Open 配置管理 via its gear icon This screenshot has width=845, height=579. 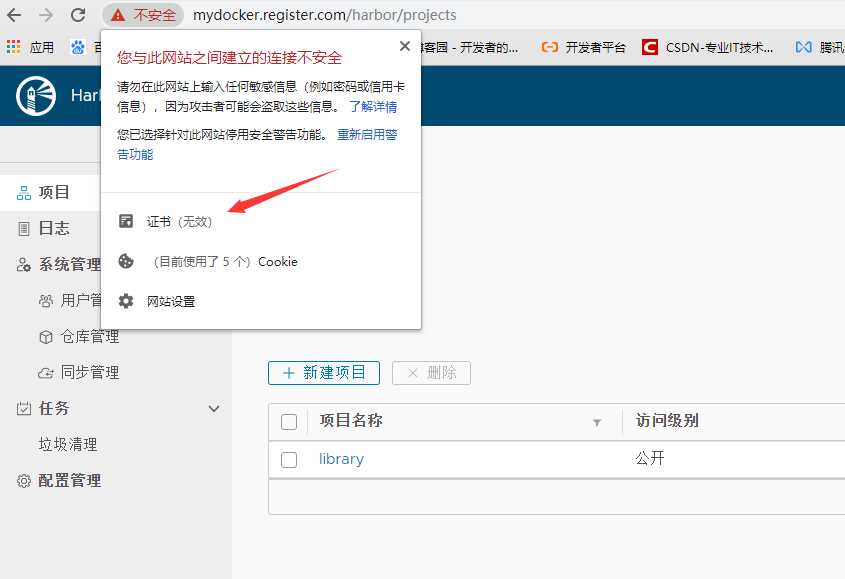[x=22, y=481]
